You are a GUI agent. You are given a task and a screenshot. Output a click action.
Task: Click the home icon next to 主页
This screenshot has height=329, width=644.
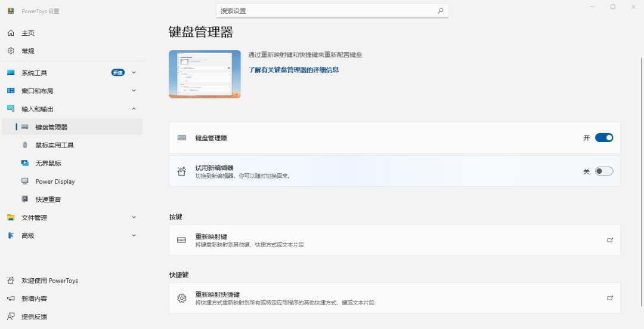click(11, 33)
